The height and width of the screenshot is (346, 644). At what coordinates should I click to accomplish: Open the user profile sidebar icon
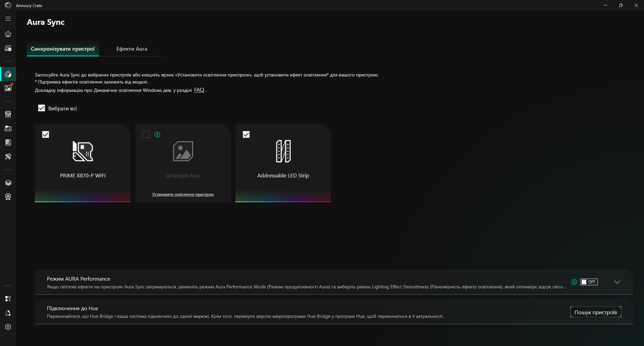(x=8, y=313)
